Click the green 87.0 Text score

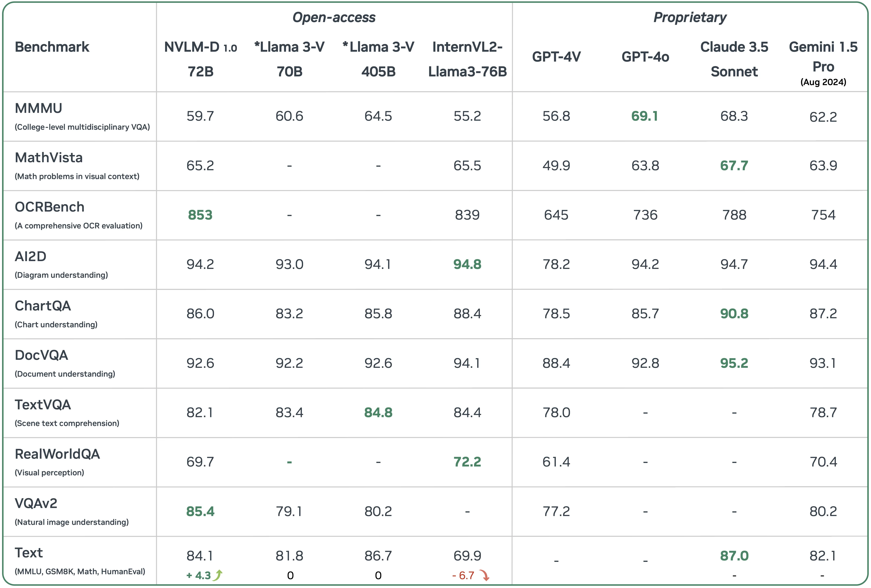[734, 556]
